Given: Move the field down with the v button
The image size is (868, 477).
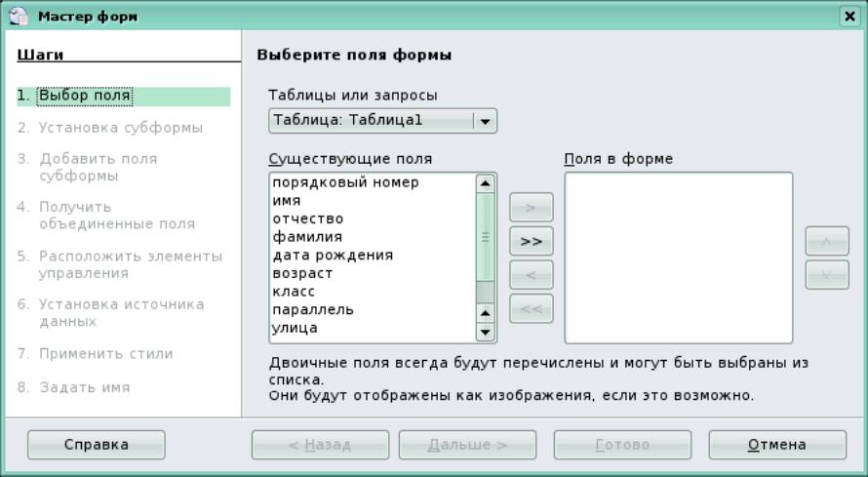Looking at the screenshot, I should tap(826, 275).
